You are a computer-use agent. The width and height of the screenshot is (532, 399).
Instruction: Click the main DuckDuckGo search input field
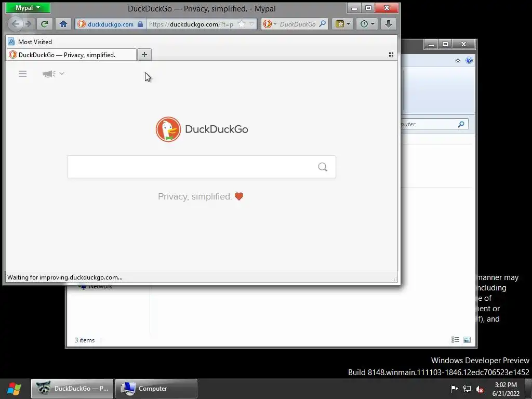202,167
